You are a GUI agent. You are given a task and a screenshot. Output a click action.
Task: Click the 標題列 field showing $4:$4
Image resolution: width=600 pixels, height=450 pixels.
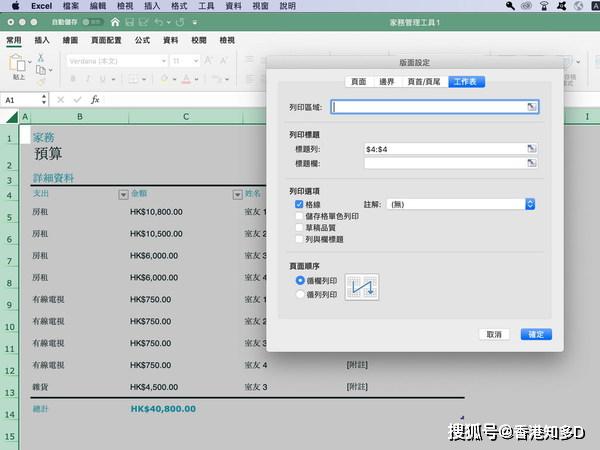tap(450, 149)
